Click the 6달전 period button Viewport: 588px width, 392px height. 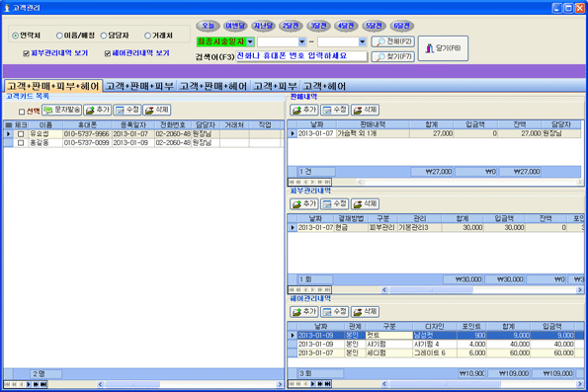(x=401, y=26)
